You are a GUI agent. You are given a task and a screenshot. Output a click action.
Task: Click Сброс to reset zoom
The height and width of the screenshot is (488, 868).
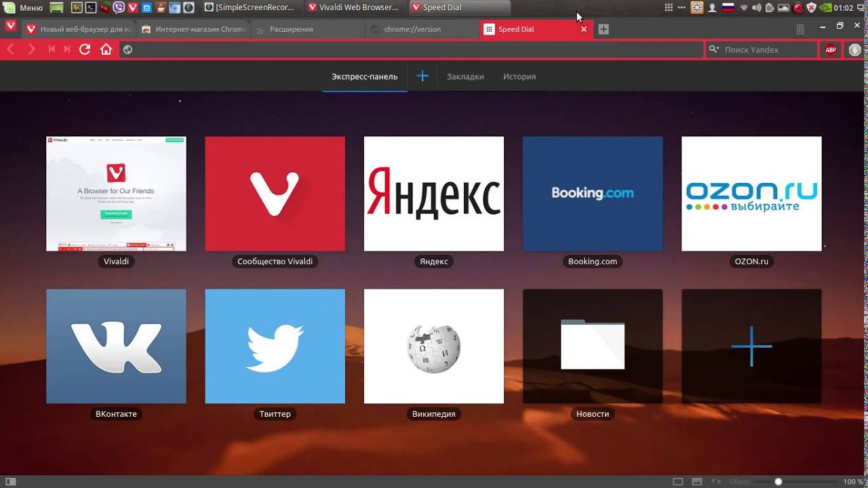tap(740, 482)
